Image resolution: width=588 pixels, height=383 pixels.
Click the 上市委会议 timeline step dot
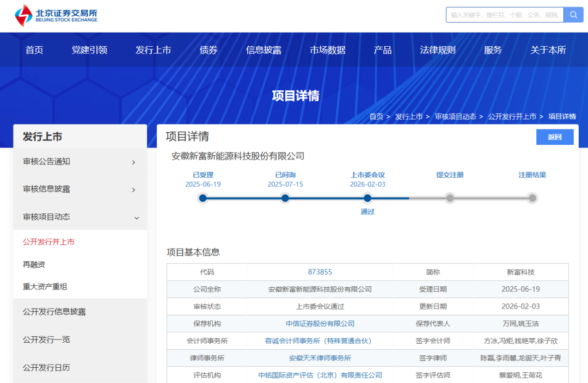(x=367, y=198)
